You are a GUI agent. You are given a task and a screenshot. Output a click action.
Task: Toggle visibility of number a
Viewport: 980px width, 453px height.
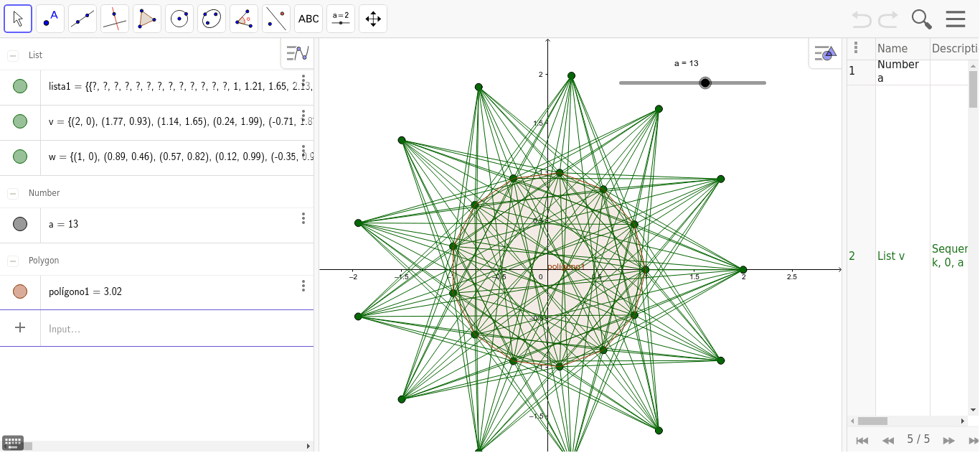tap(20, 224)
